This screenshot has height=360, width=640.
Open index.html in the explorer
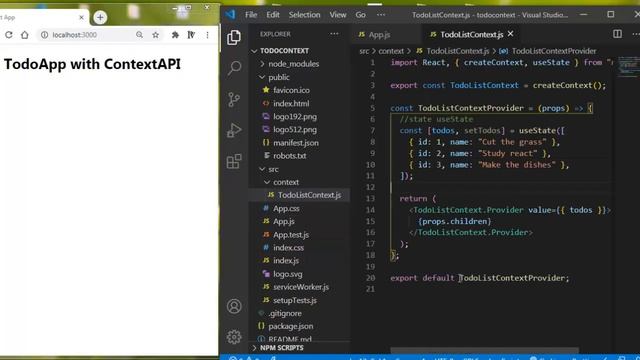[291, 103]
